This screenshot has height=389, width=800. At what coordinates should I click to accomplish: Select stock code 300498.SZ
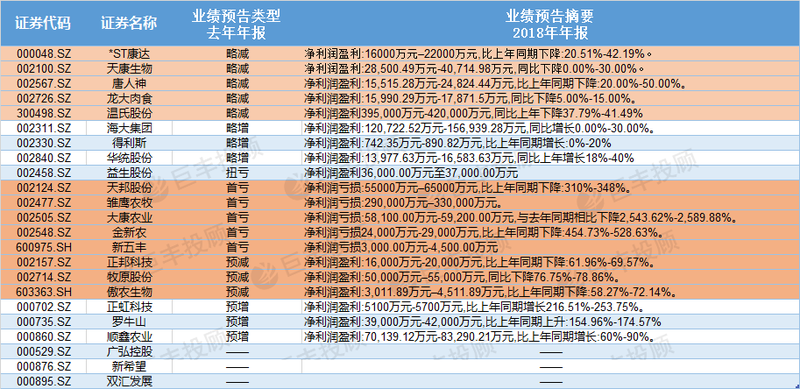pyautogui.click(x=43, y=113)
